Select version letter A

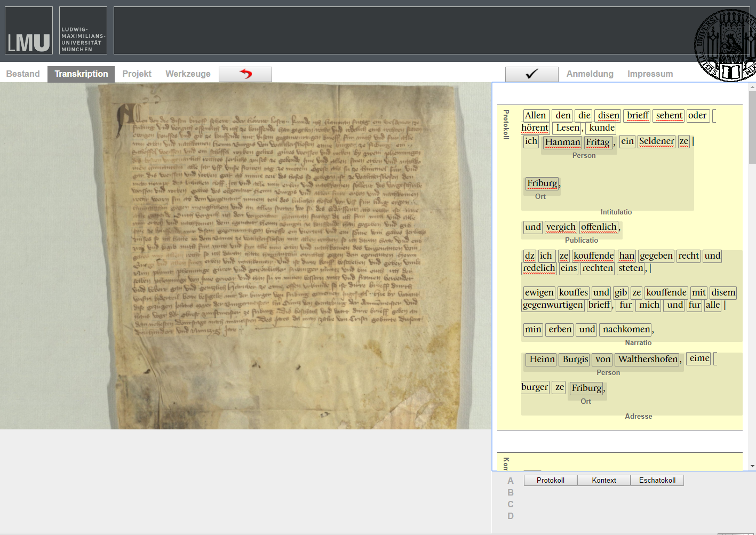(x=511, y=481)
